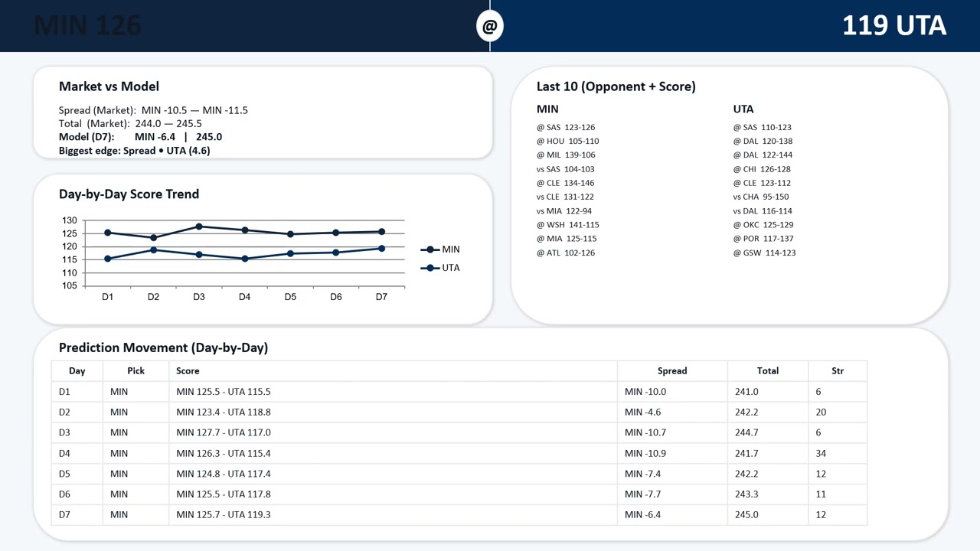Viewport: 980px width, 551px height.
Task: Select UTA result @ DAL 120-138
Action: [x=763, y=141]
